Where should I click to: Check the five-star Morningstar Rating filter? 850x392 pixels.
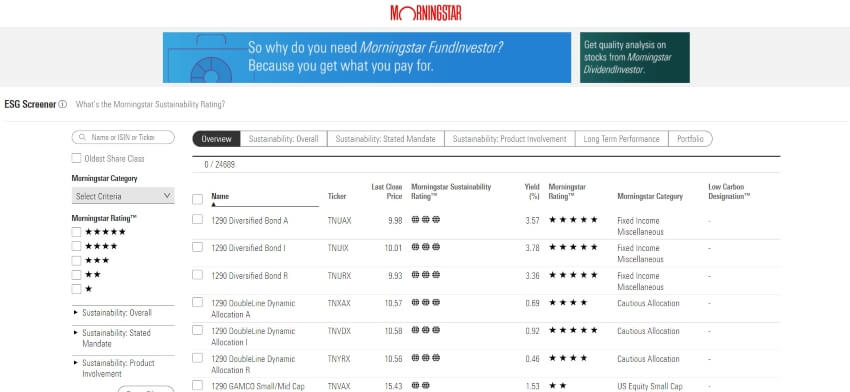click(x=76, y=232)
